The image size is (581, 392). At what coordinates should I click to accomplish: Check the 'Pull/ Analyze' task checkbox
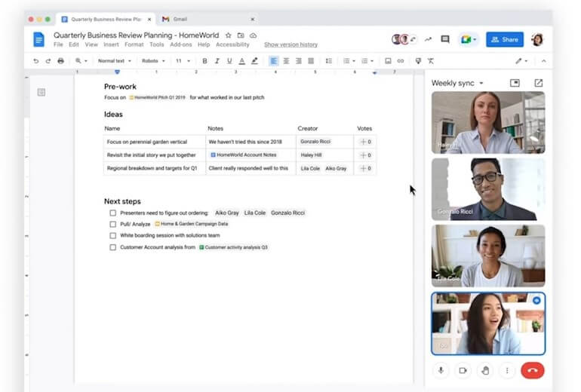pyautogui.click(x=112, y=225)
